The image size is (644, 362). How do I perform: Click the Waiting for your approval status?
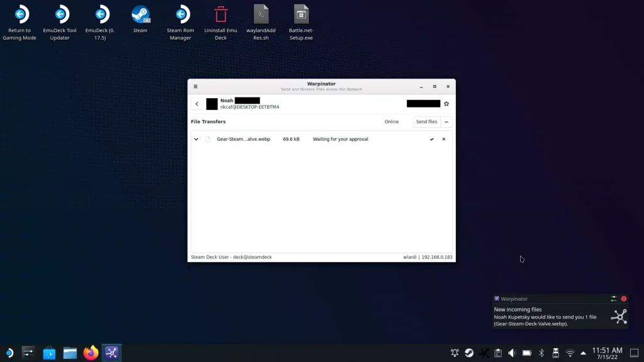(340, 139)
